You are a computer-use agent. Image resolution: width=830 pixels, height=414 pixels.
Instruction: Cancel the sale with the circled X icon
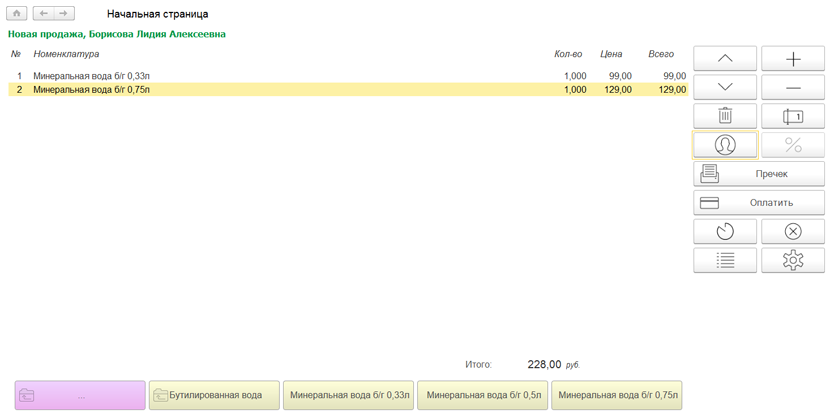coord(793,231)
